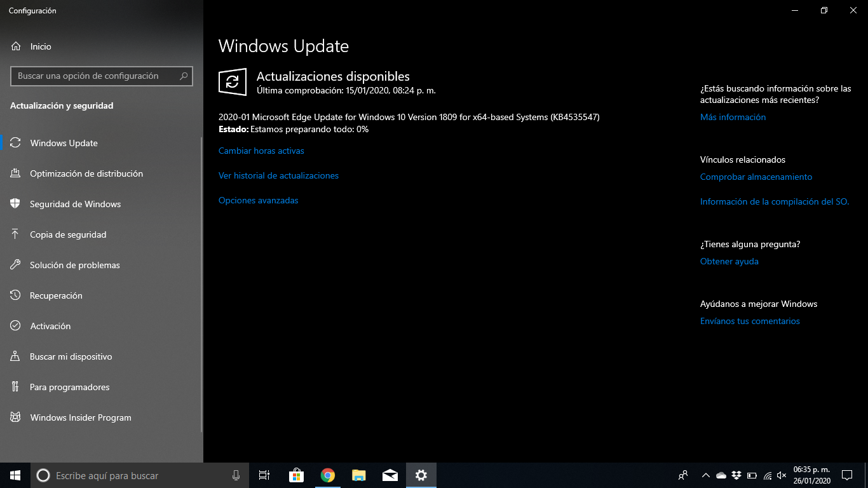Open Task View on the taskbar
The height and width of the screenshot is (488, 868).
click(264, 475)
